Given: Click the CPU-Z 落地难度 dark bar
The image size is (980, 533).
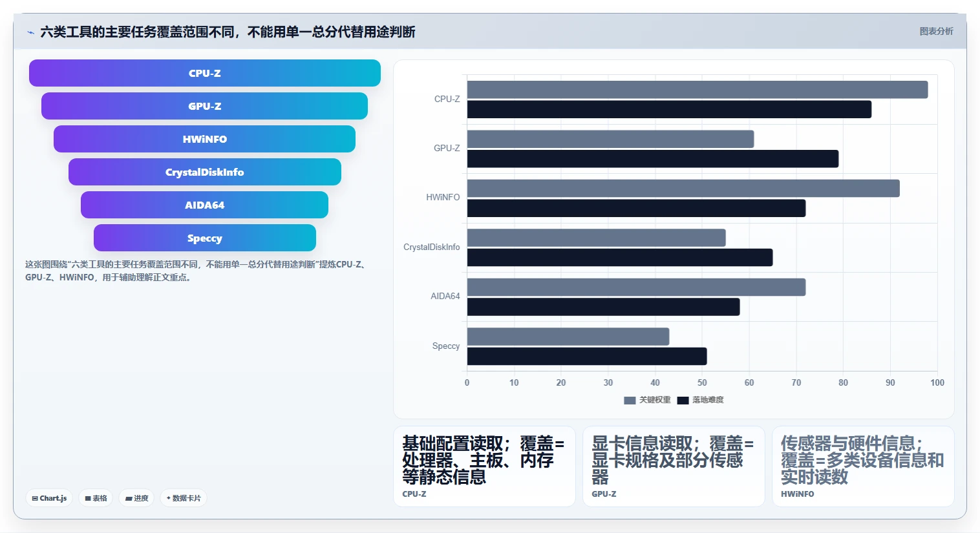Looking at the screenshot, I should click(669, 109).
